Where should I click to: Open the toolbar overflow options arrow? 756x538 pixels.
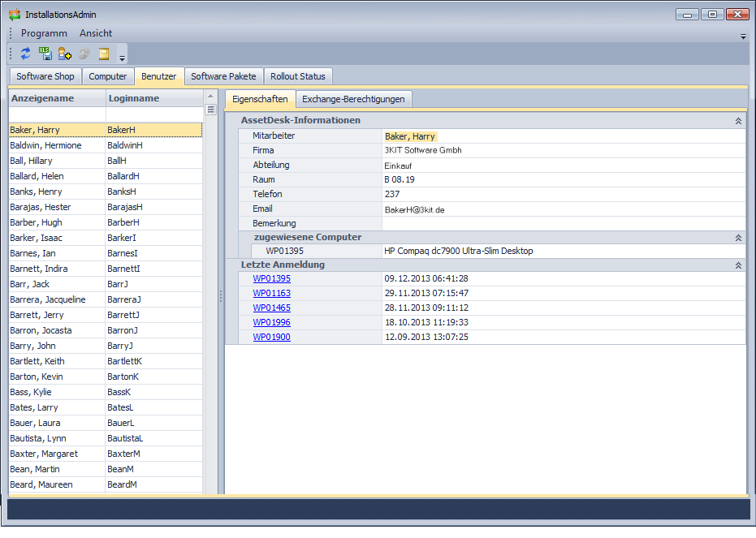[123, 58]
